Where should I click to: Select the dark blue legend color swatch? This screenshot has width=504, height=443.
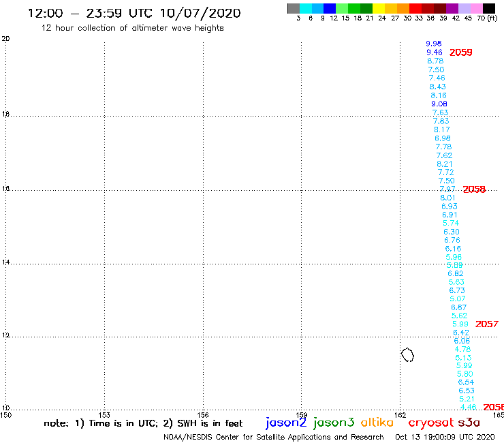point(330,8)
